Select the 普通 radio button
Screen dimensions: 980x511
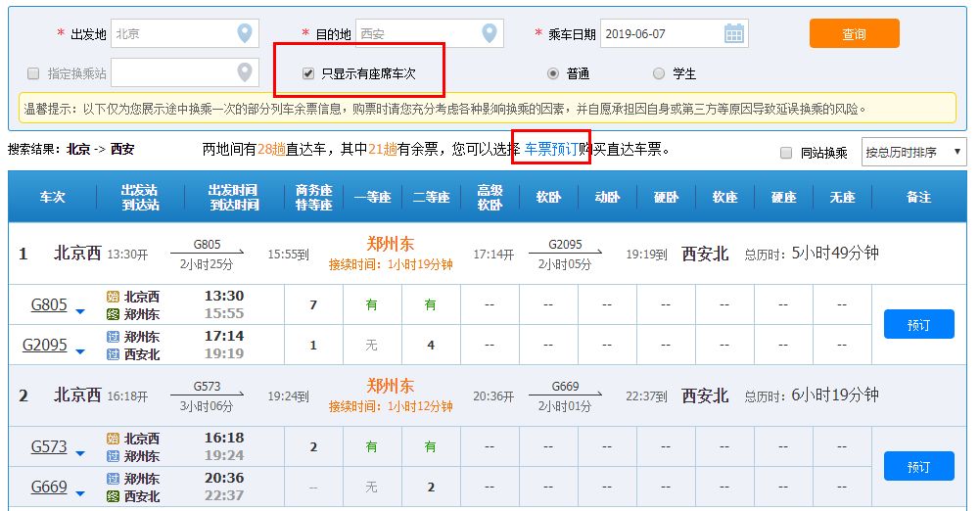[553, 73]
